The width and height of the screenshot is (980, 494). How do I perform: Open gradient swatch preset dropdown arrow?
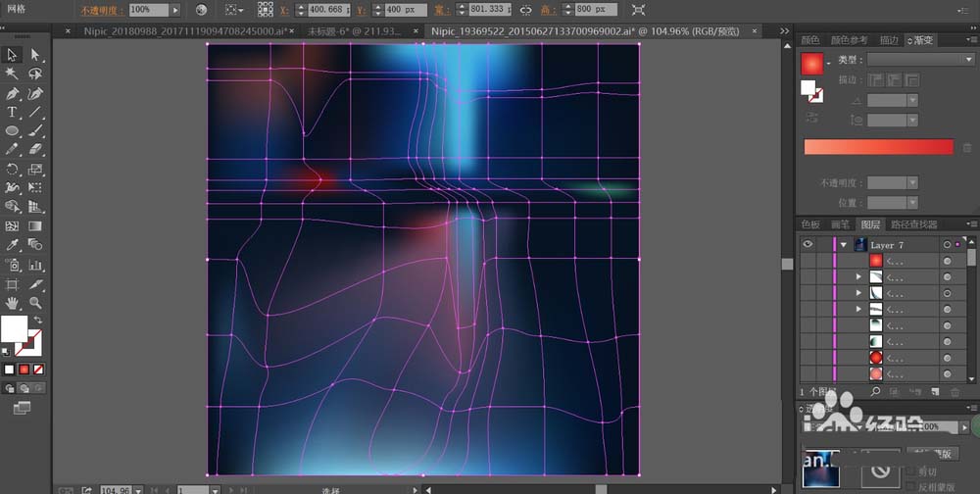coord(828,63)
